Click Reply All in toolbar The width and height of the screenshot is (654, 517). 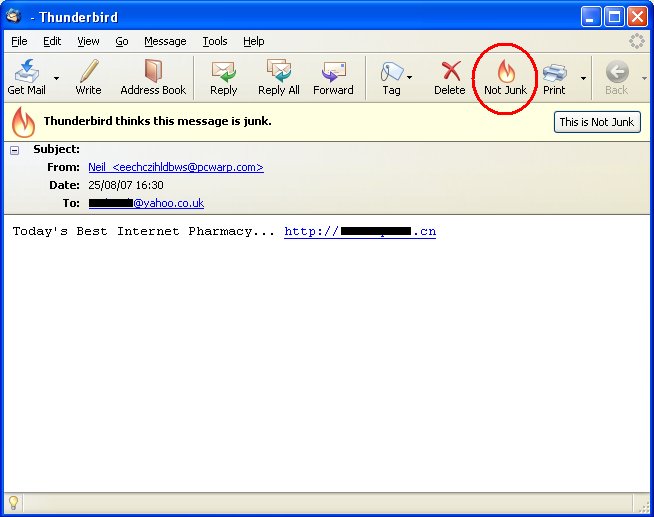pos(279,78)
